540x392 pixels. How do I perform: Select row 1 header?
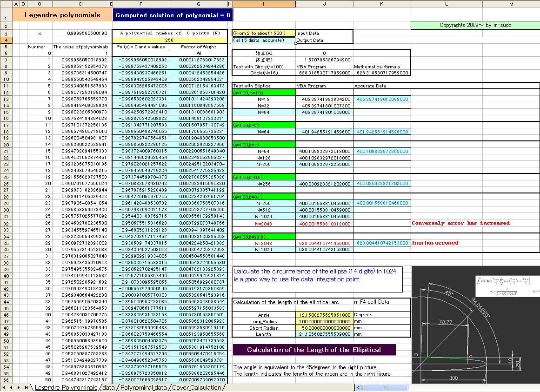click(x=6, y=15)
